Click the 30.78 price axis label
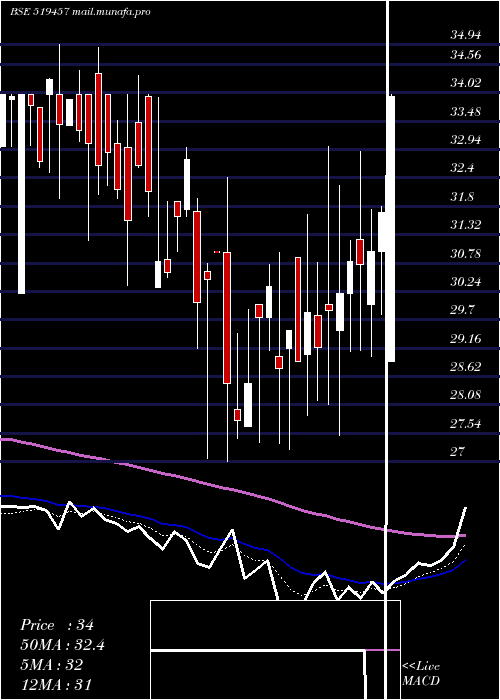 coord(466,254)
